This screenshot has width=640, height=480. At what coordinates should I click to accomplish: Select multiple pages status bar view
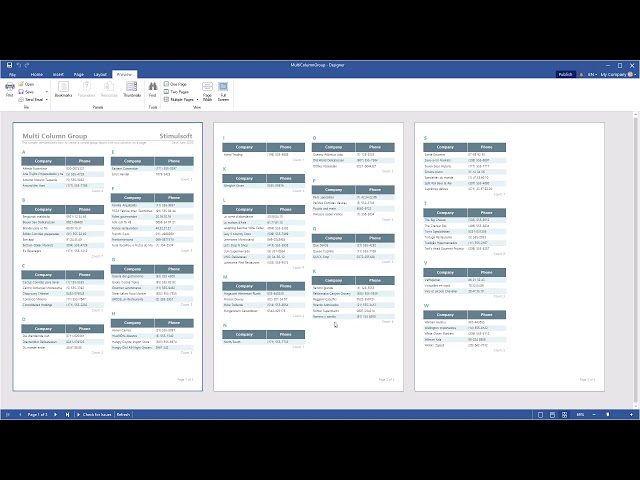[x=564, y=415]
